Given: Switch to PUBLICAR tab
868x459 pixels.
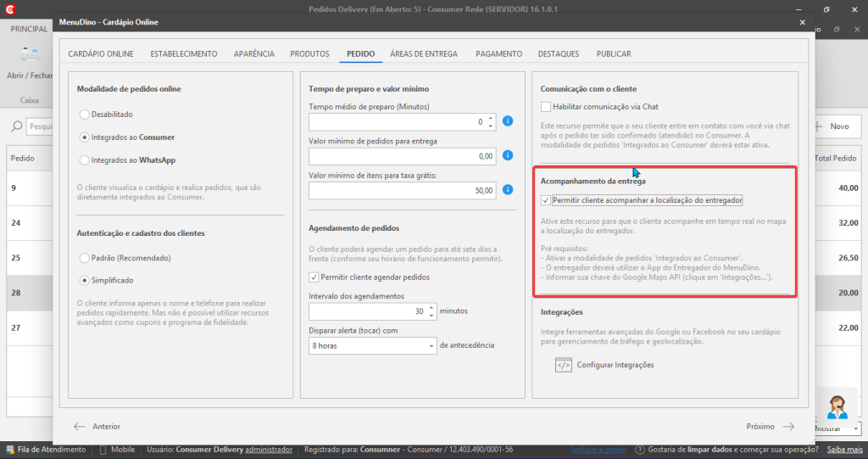Looking at the screenshot, I should pos(614,53).
